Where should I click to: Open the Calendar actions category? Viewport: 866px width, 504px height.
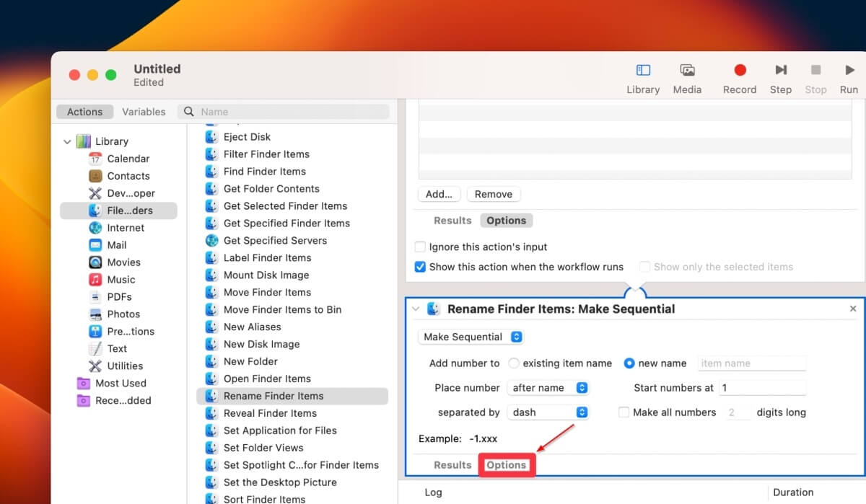128,158
